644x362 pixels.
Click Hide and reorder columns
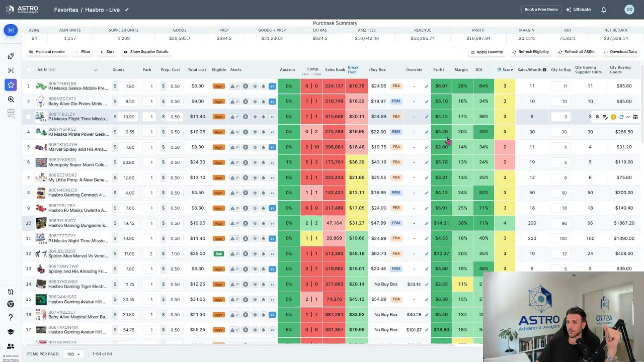click(47, 52)
